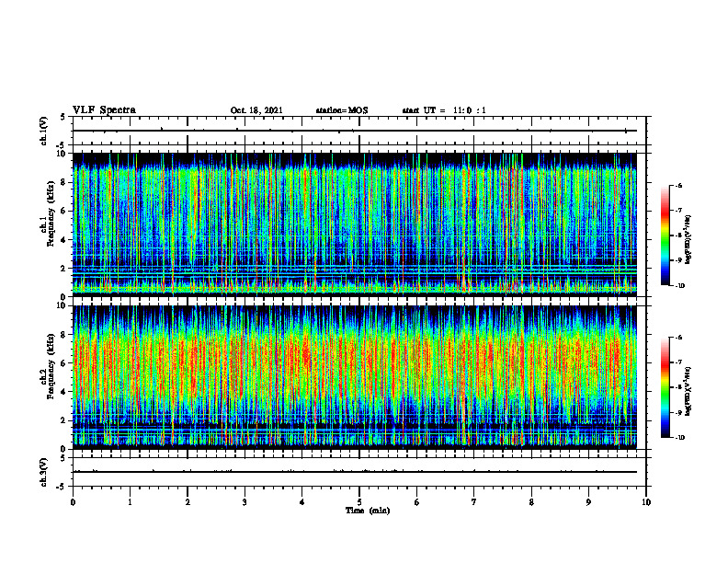
Task: Click the "start UT = 11:0 :1" label
Action: pos(444,110)
